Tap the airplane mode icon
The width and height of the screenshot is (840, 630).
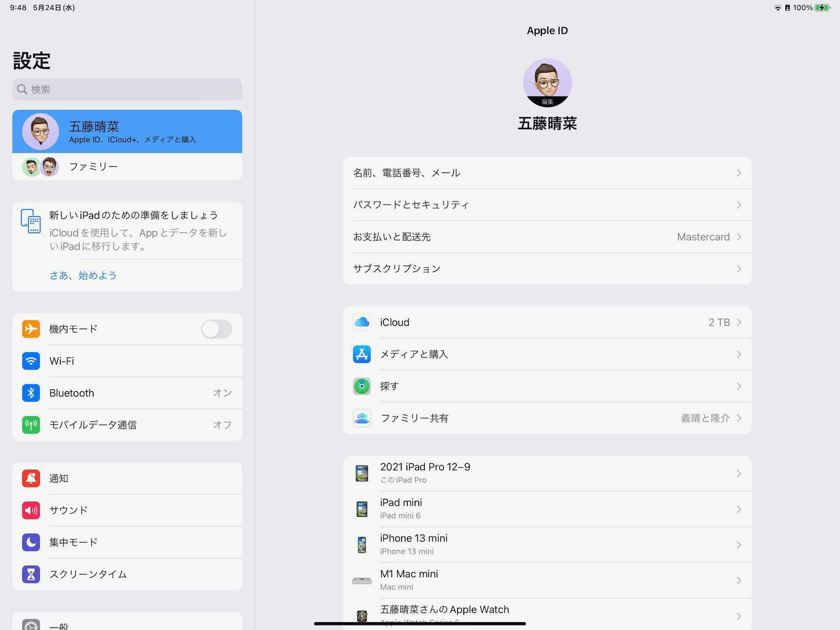tap(31, 329)
